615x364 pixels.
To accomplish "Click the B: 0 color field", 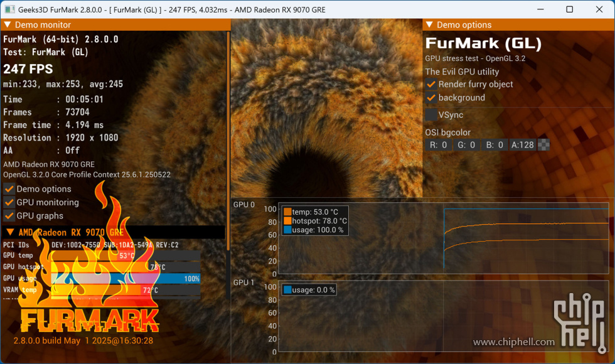I will 495,145.
